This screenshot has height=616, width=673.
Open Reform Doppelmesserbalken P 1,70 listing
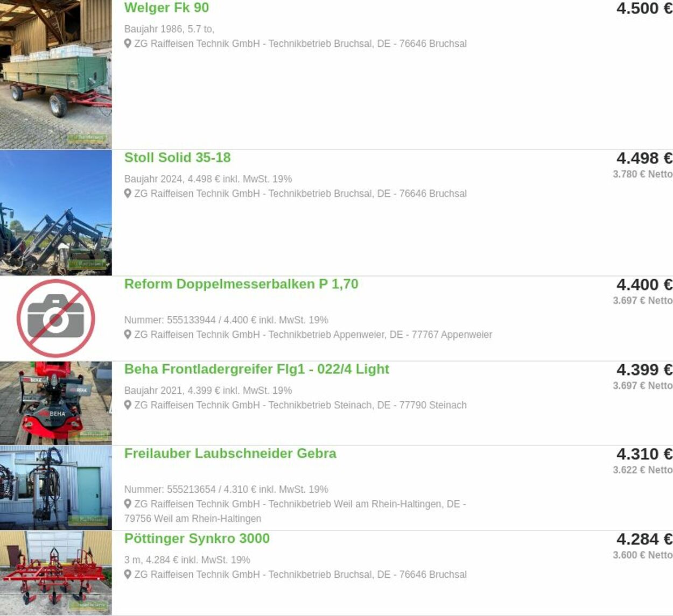tap(241, 284)
